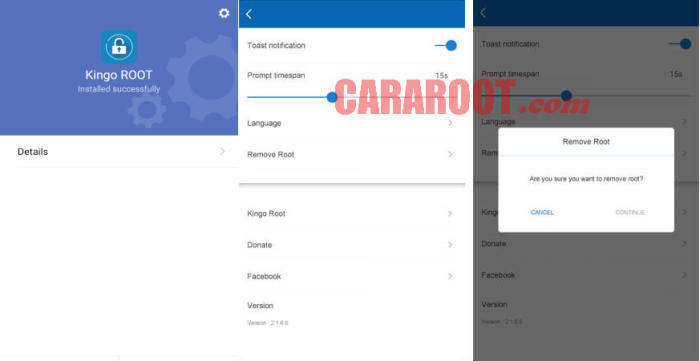The width and height of the screenshot is (700, 361).
Task: Click Prompt timespan label in middle screen
Action: 276,75
